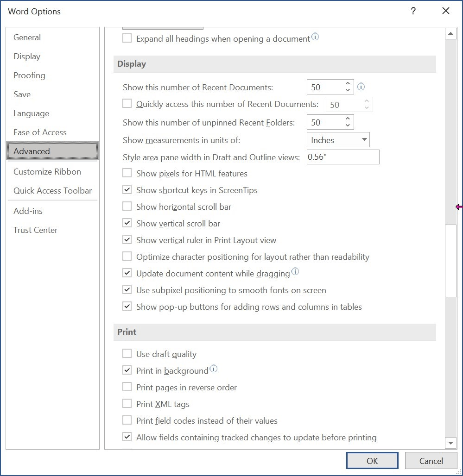The height and width of the screenshot is (476, 463).
Task: Enable Show pixels for HTML features
Action: click(x=127, y=173)
